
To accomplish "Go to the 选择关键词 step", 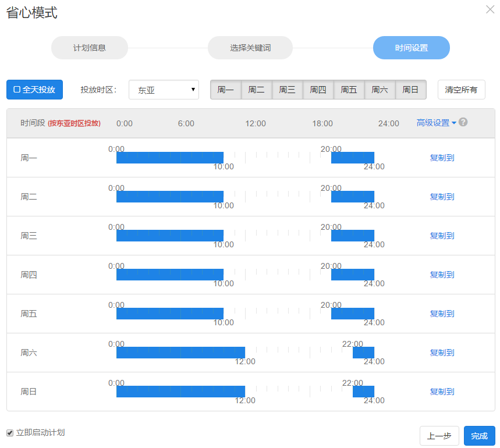I will (250, 48).
